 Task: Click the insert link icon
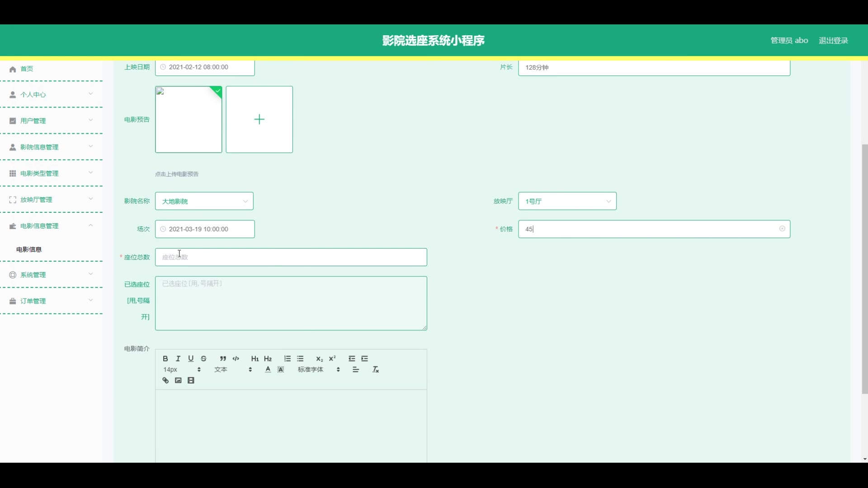(x=165, y=380)
